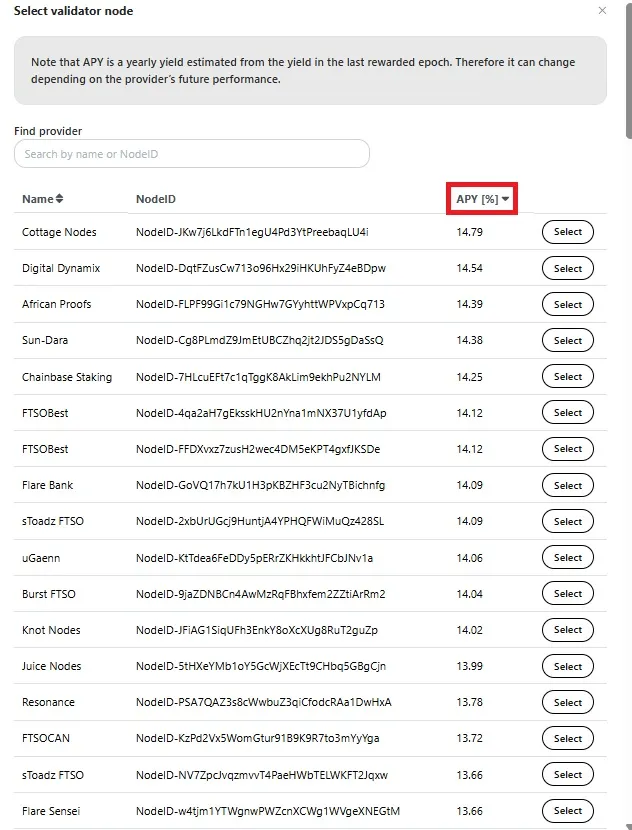Click the Find provider search field
Image resolution: width=632 pixels, height=830 pixels.
click(192, 154)
